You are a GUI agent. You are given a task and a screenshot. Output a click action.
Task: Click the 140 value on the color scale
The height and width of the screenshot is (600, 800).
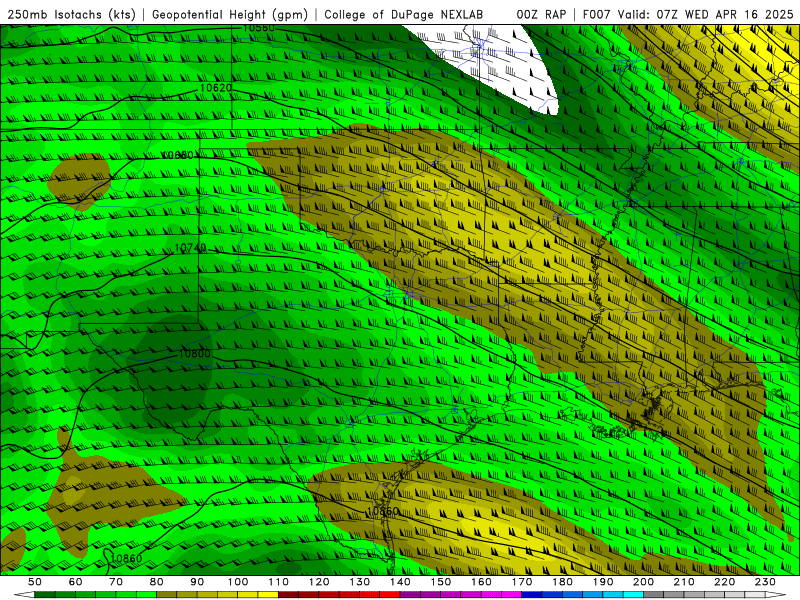[x=400, y=582]
